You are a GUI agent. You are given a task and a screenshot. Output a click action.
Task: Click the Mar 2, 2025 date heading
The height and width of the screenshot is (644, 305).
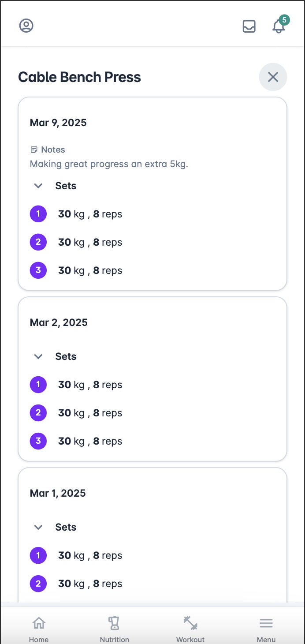[x=59, y=322]
